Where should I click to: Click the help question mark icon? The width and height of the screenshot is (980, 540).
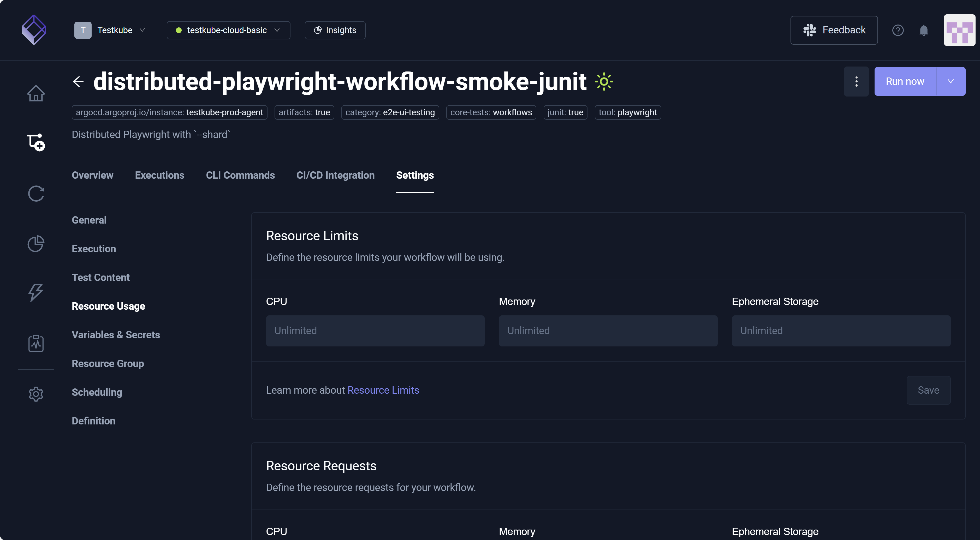(898, 30)
